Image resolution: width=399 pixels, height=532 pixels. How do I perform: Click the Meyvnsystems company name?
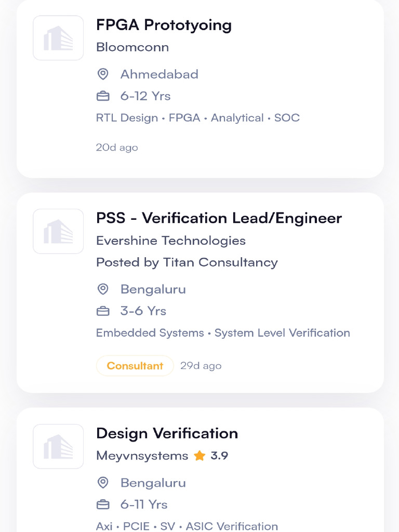pos(142,456)
